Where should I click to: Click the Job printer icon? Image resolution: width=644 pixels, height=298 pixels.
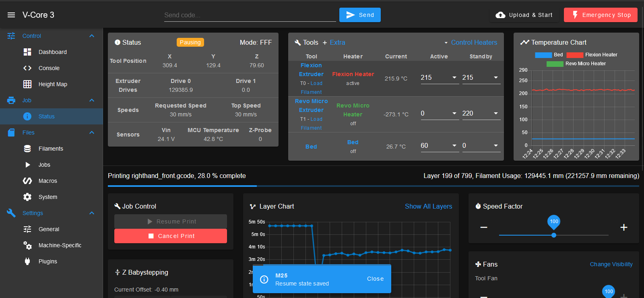[11, 100]
